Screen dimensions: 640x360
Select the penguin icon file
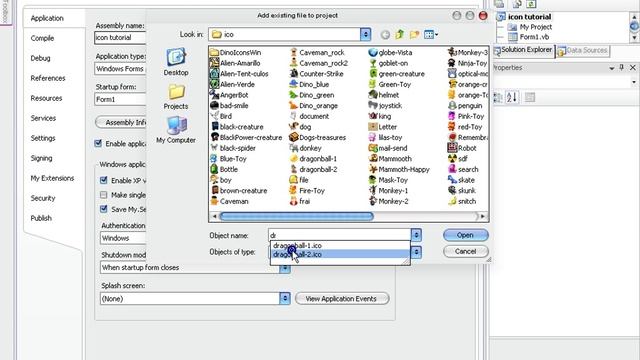point(465,106)
